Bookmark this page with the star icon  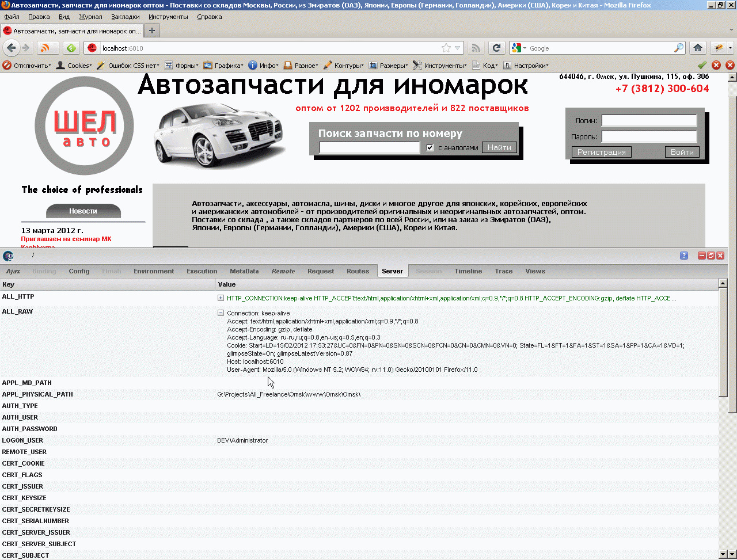tap(446, 48)
